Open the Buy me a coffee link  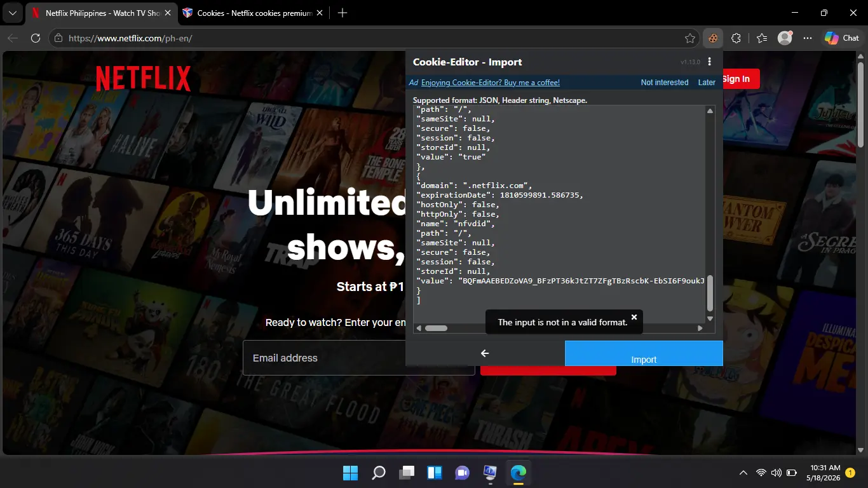pyautogui.click(x=491, y=83)
